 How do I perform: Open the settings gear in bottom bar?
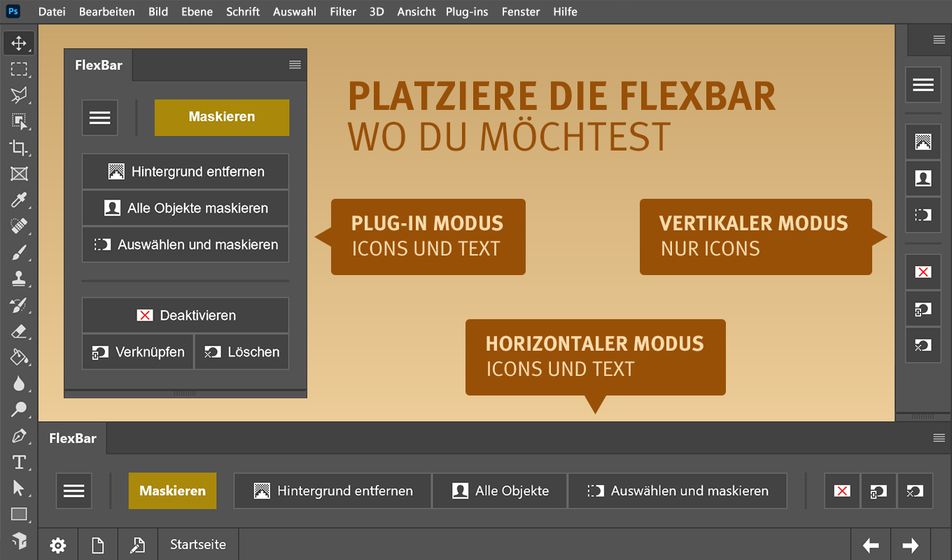58,545
